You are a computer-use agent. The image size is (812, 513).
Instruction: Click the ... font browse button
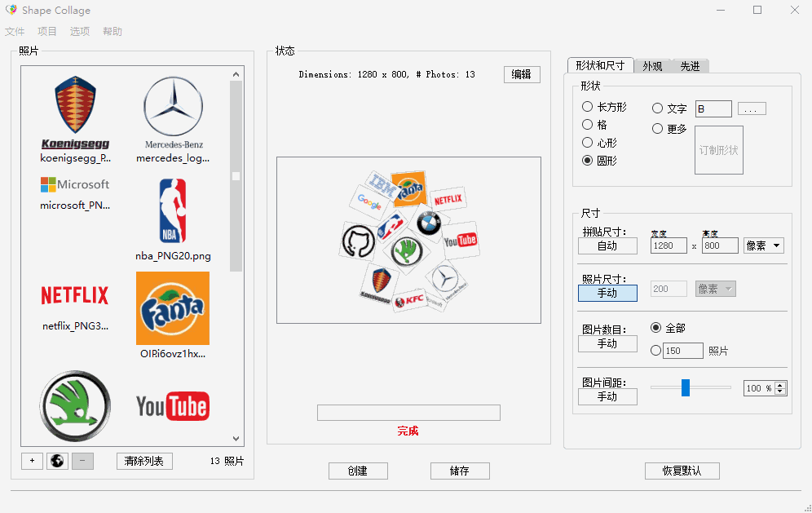point(752,108)
